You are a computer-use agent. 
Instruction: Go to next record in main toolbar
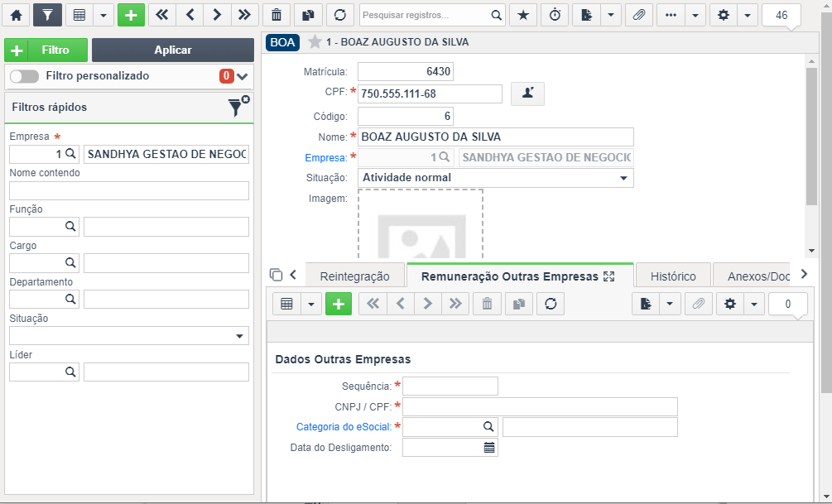pos(217,15)
